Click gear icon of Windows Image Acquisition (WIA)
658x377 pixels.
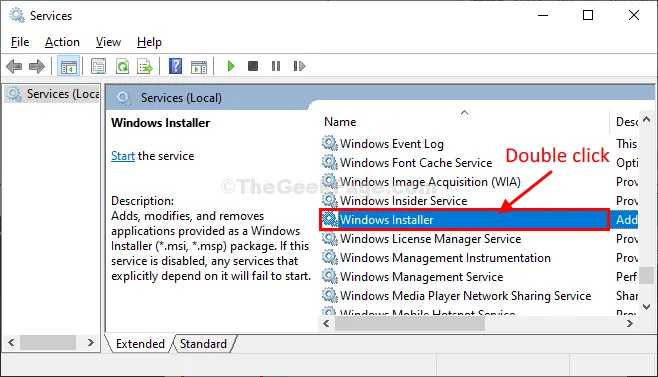click(x=330, y=181)
